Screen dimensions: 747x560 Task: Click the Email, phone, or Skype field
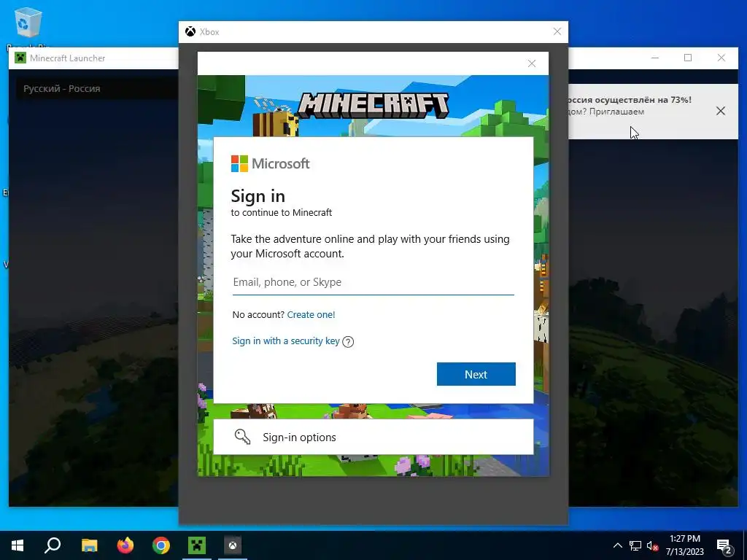click(x=373, y=282)
